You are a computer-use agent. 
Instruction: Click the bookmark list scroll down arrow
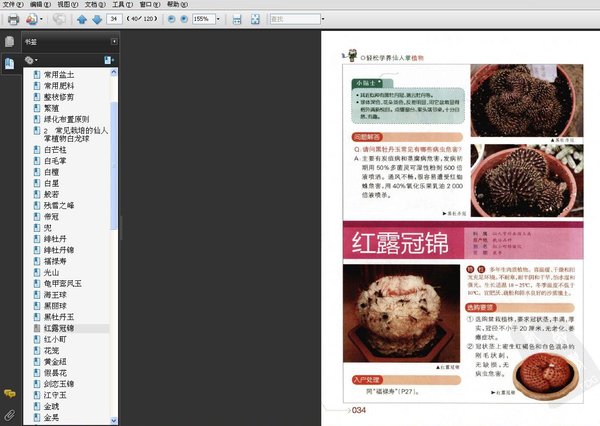114,420
